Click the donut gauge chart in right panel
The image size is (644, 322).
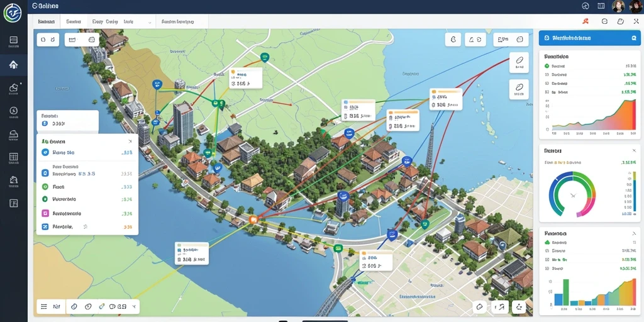(x=572, y=194)
